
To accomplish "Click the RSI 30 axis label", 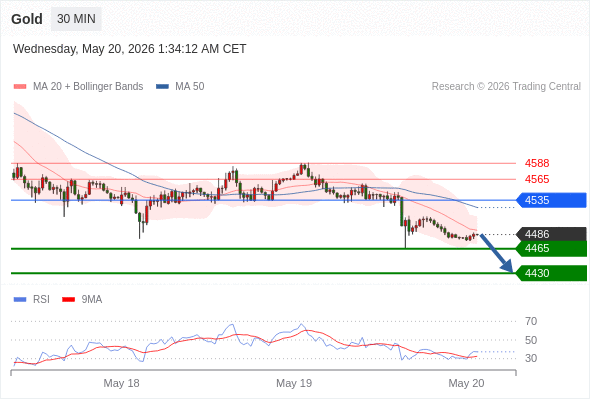I will pos(531,358).
